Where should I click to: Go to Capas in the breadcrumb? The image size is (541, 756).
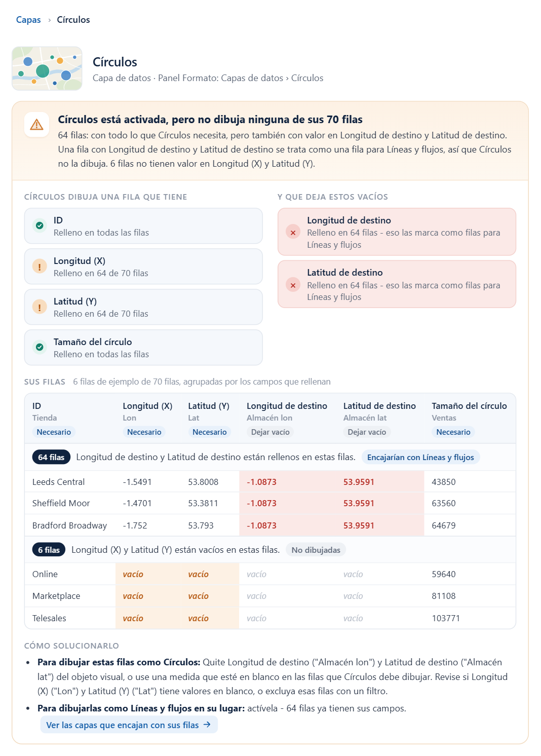28,20
